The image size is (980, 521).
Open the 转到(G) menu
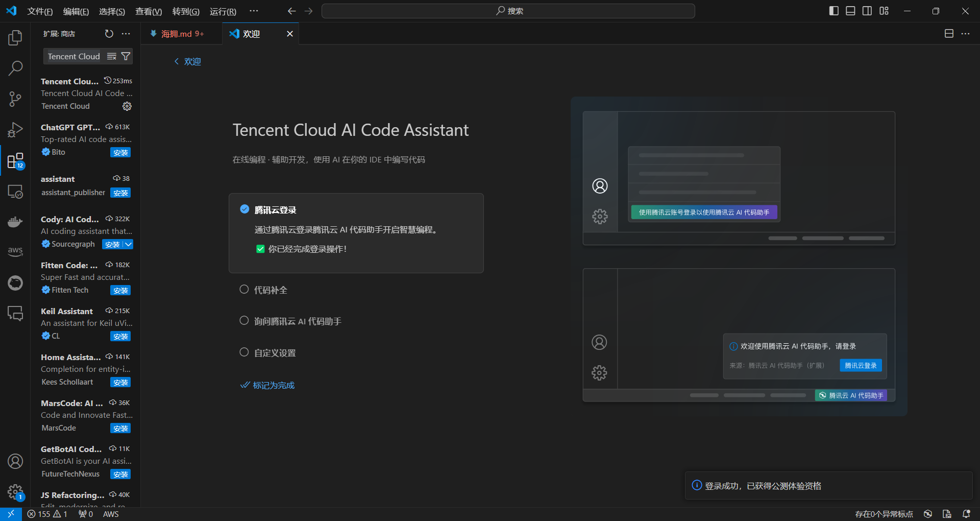[x=186, y=11]
